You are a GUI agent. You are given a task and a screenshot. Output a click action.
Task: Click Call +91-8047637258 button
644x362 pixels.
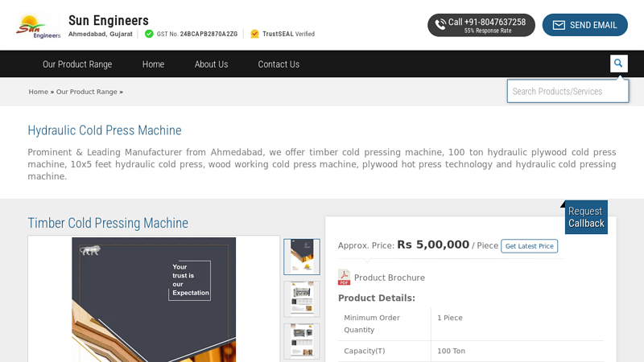click(x=481, y=25)
